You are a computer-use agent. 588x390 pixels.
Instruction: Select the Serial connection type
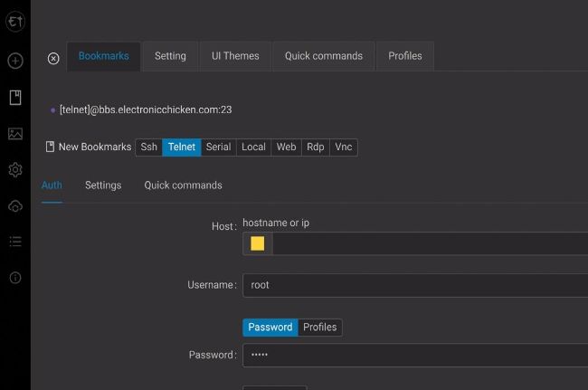pos(218,147)
